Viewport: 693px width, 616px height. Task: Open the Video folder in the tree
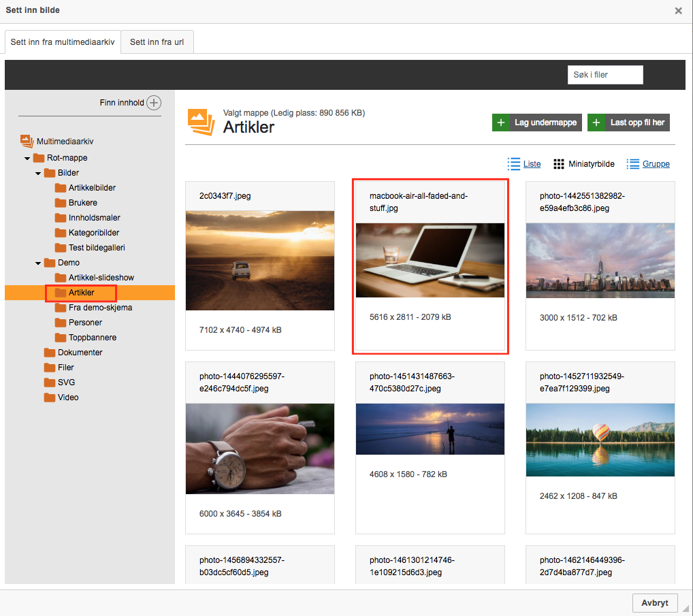(68, 398)
